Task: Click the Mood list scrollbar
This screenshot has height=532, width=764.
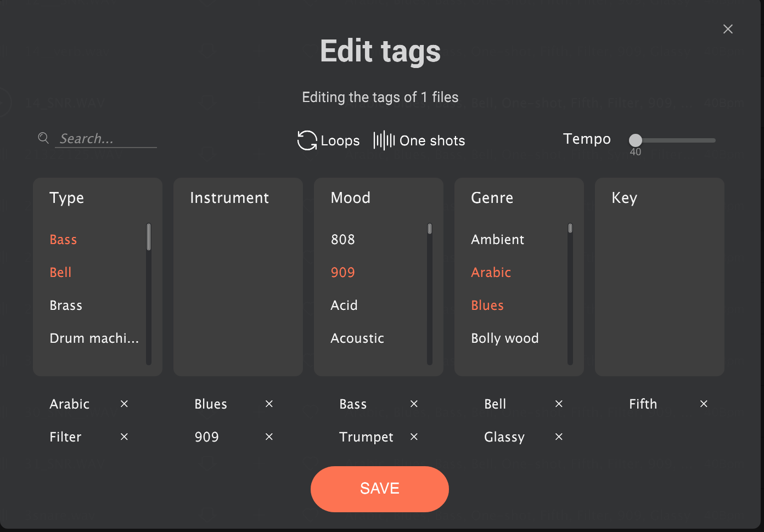Action: 430,293
